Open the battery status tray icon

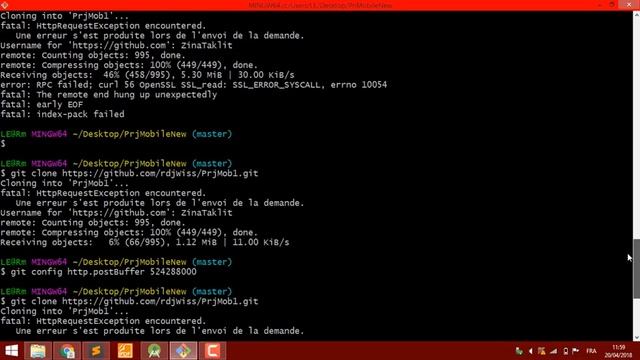566,351
